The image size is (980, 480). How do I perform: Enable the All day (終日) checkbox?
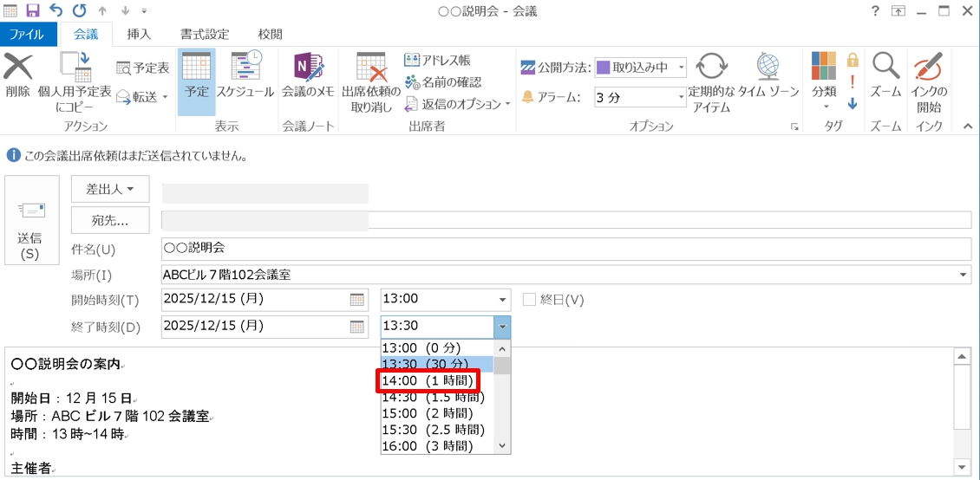(529, 300)
